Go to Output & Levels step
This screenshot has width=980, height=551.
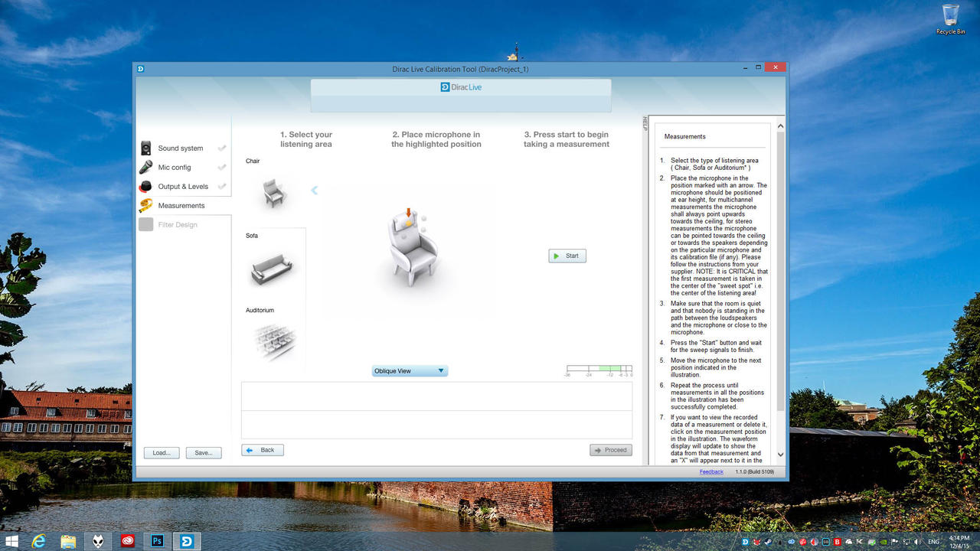(x=183, y=187)
